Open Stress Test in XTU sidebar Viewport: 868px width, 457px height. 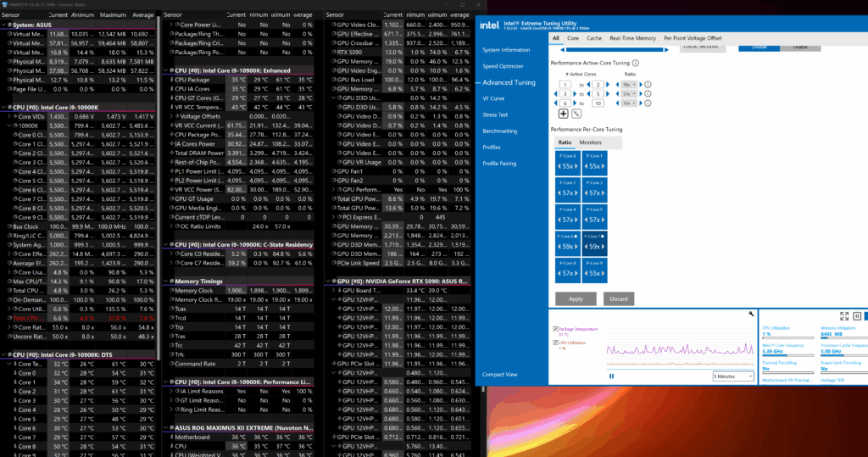pos(495,114)
